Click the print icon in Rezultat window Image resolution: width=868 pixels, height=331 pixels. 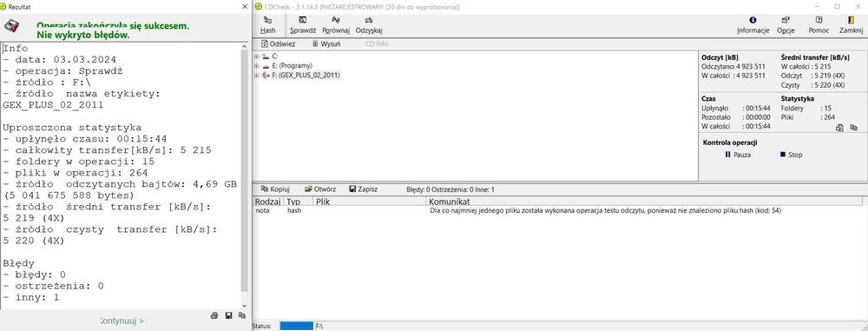tap(214, 315)
